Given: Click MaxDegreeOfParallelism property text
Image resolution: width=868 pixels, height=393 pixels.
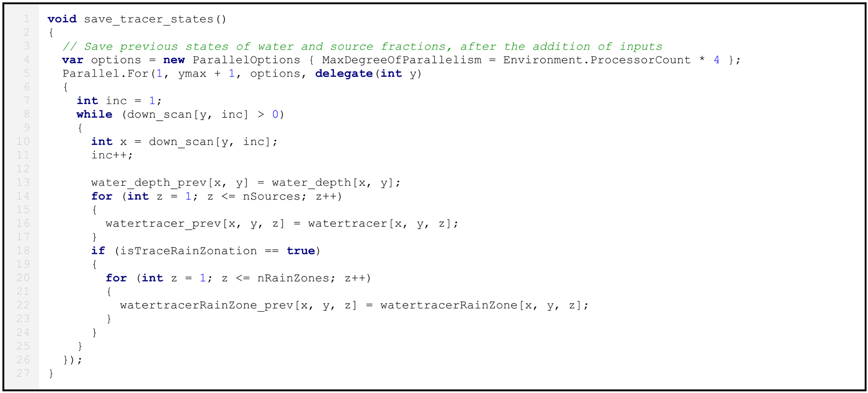Looking at the screenshot, I should coord(401,60).
